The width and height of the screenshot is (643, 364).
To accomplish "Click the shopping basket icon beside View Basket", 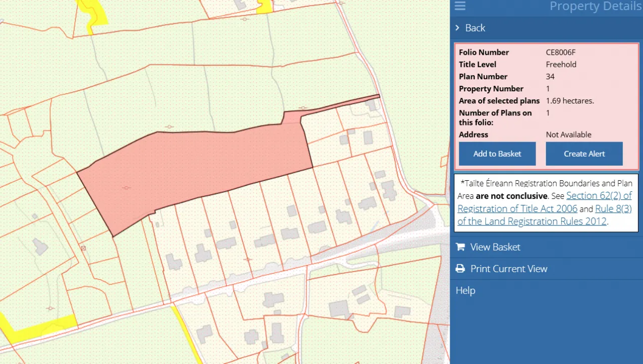I will tap(460, 247).
